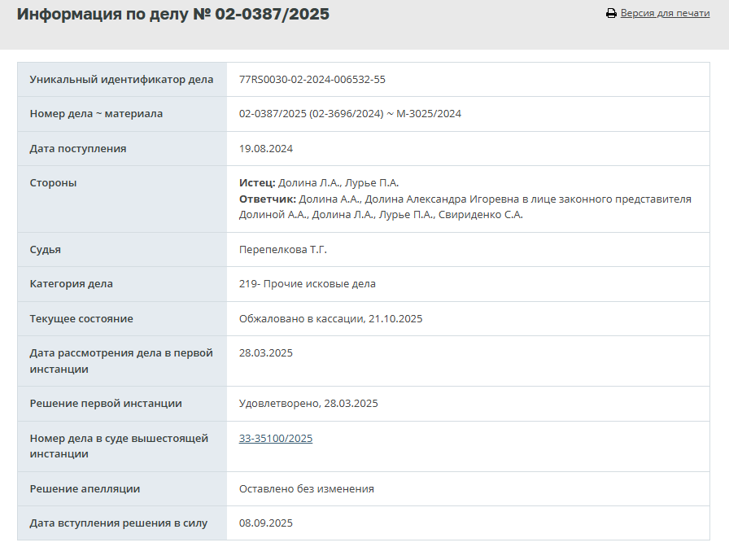Click the 'Судья' row label

tap(46, 250)
